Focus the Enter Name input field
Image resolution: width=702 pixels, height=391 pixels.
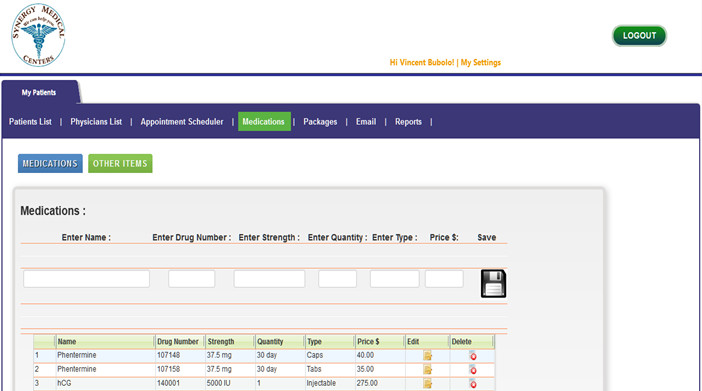(x=86, y=279)
